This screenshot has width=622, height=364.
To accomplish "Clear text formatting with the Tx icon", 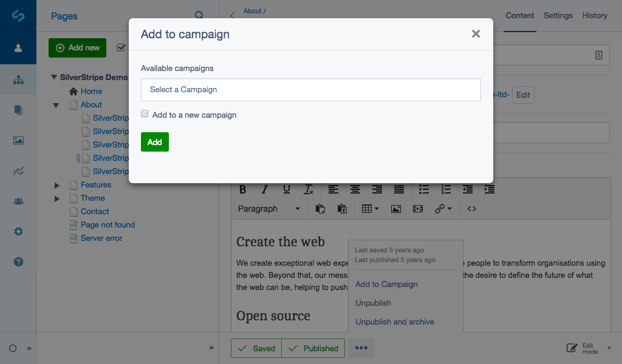I will 308,189.
